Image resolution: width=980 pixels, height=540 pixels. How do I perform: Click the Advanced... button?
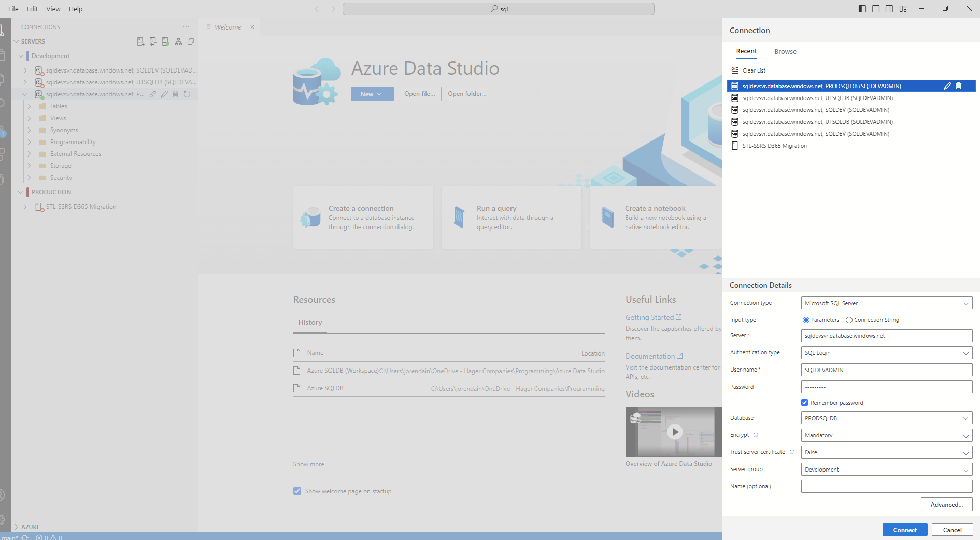pos(946,504)
